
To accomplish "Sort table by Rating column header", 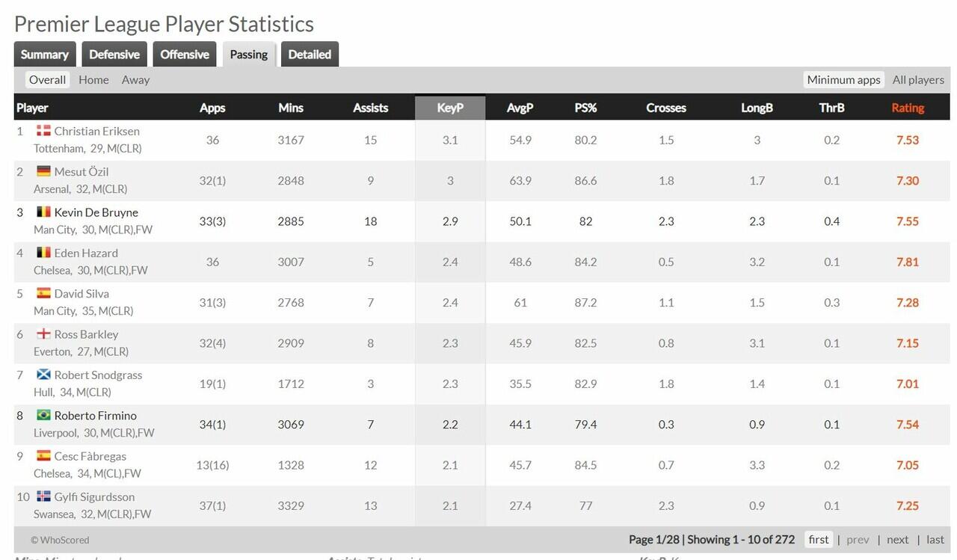I will click(908, 108).
